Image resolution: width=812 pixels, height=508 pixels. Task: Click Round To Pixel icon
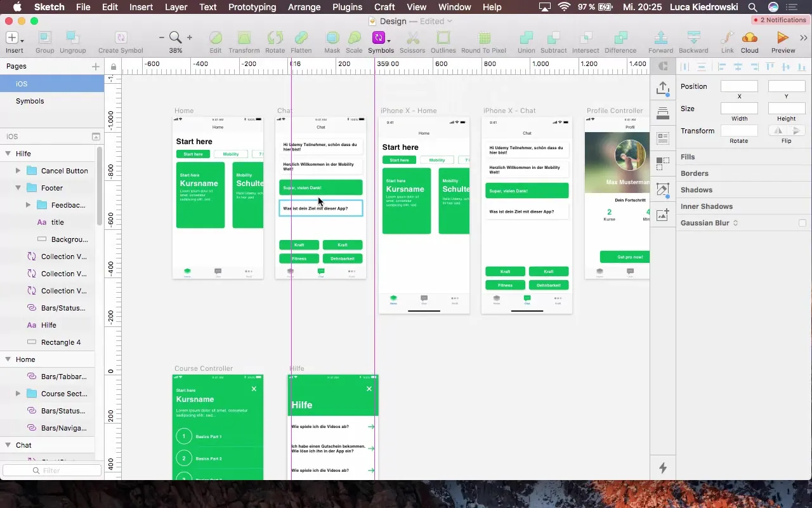point(484,38)
